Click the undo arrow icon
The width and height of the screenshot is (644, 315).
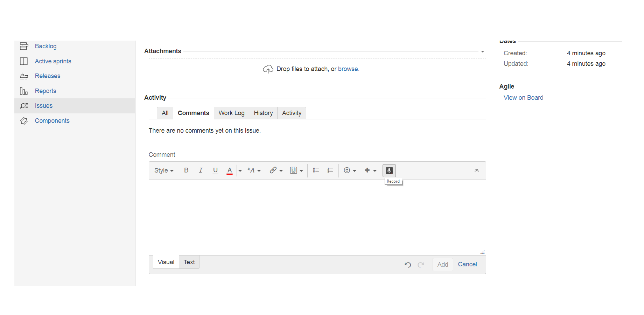click(x=408, y=265)
